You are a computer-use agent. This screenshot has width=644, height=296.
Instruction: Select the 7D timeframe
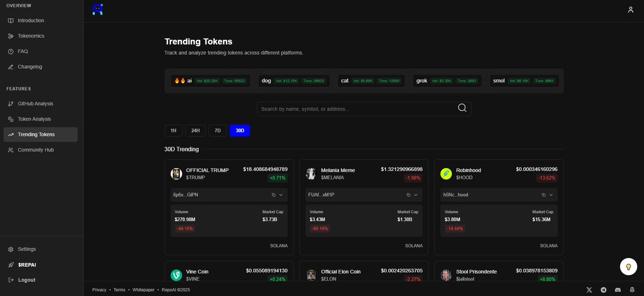[x=217, y=131]
